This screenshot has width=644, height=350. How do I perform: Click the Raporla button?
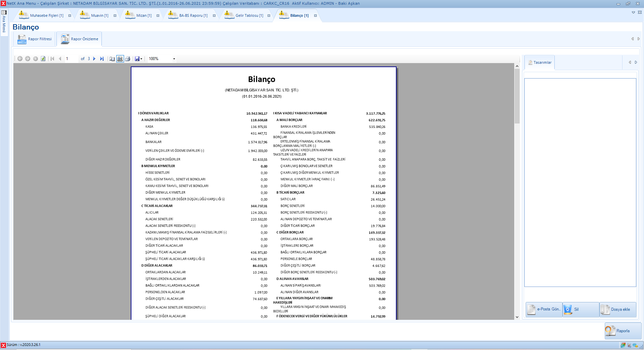point(623,331)
